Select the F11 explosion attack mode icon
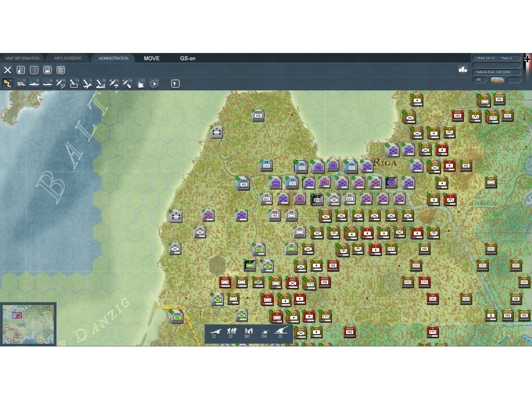The width and height of the screenshot is (532, 399). (x=141, y=83)
